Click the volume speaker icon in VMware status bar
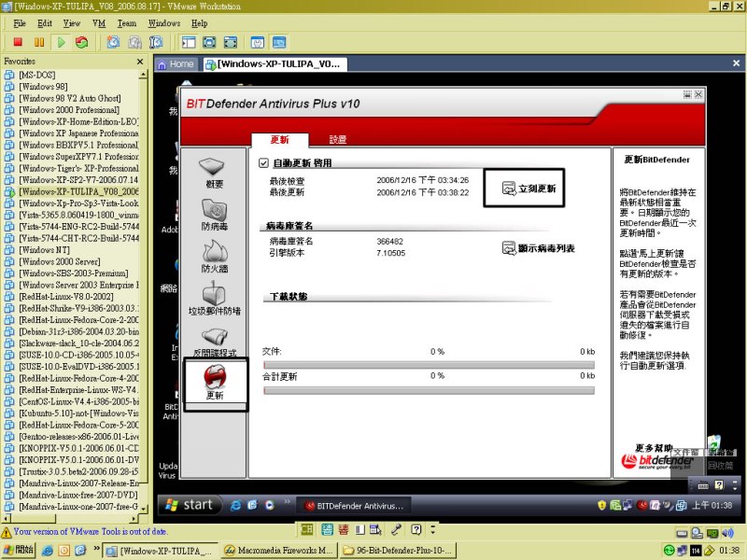The height and width of the screenshot is (560, 747). pos(727,533)
